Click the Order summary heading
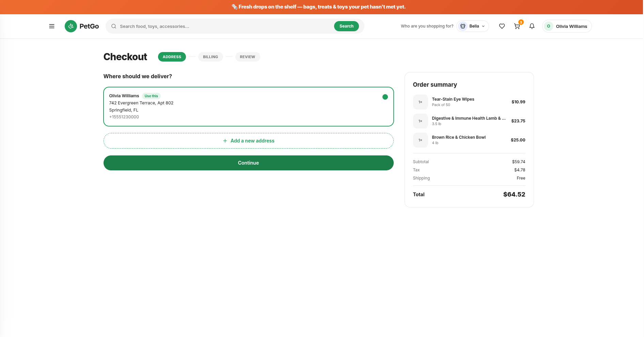The width and height of the screenshot is (644, 337). pyautogui.click(x=435, y=85)
